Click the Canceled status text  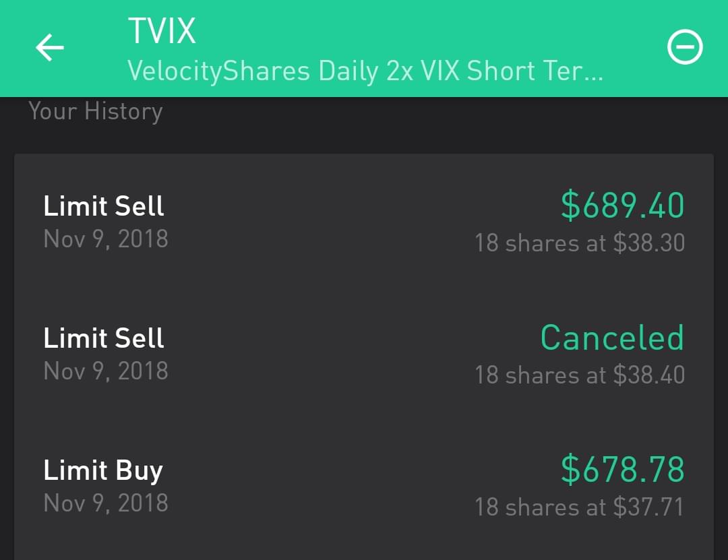(x=612, y=338)
